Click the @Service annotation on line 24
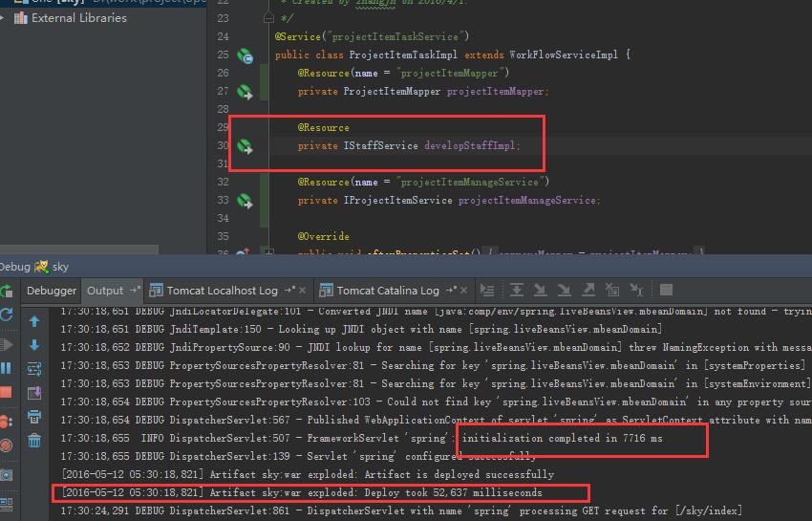The width and height of the screenshot is (812, 521). (298, 37)
